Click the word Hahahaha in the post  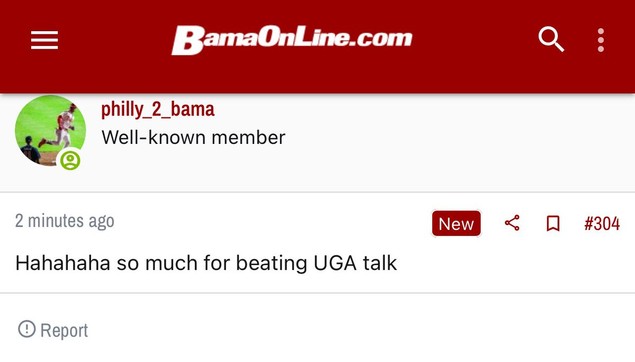[x=63, y=263]
